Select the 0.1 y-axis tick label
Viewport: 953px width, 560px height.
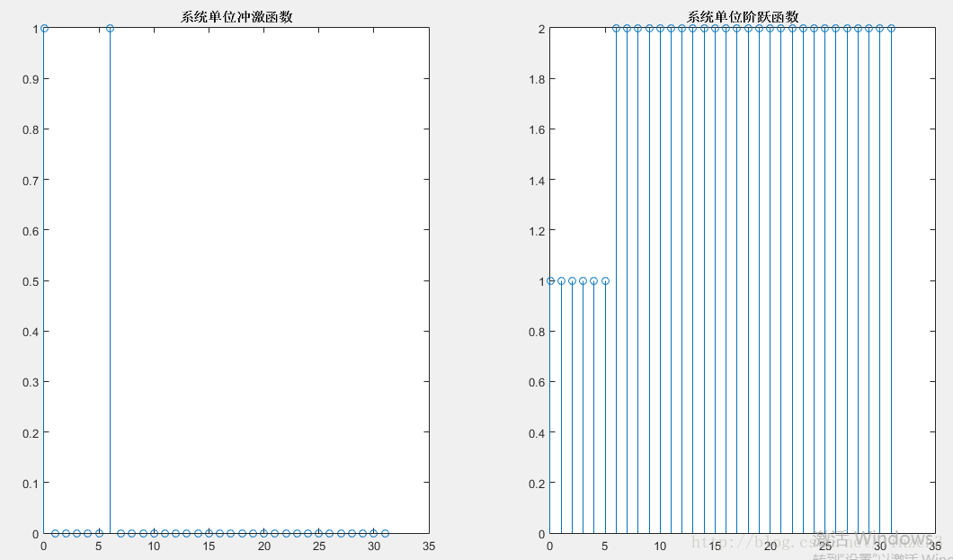pos(31,484)
